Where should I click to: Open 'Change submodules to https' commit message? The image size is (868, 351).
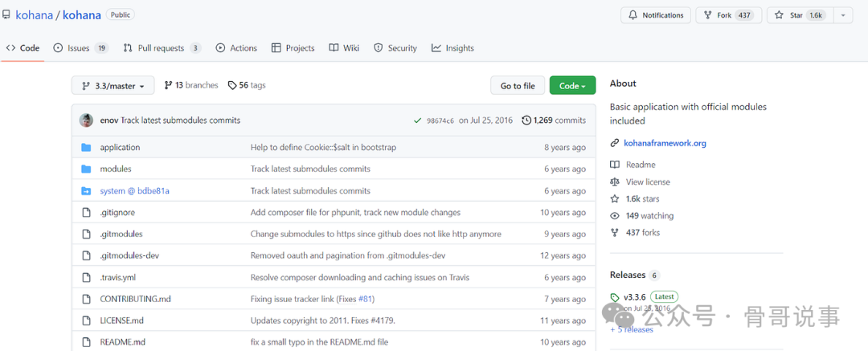[x=376, y=234]
